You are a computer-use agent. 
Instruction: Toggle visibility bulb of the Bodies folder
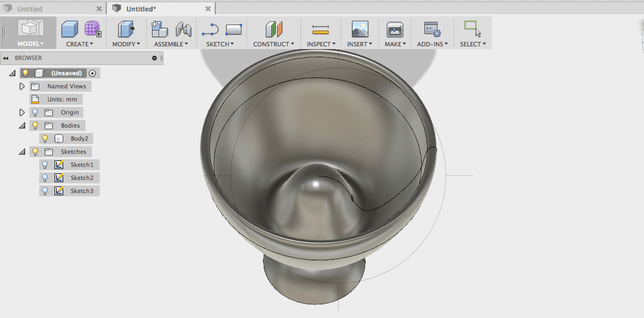coord(35,125)
